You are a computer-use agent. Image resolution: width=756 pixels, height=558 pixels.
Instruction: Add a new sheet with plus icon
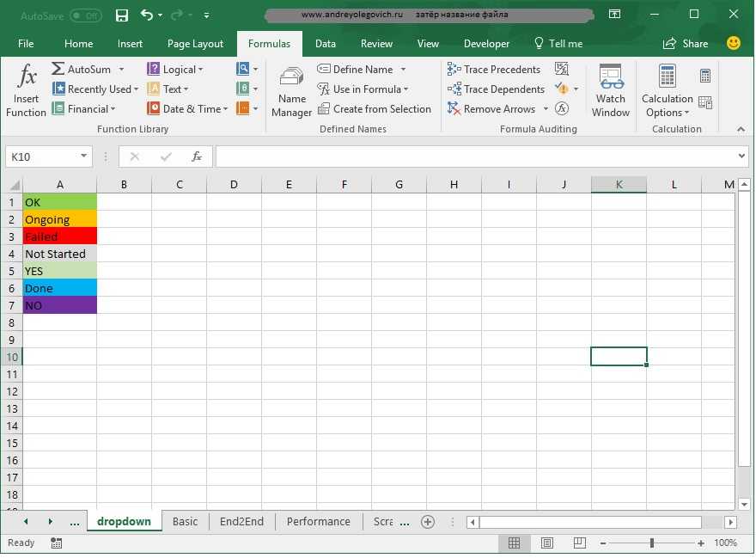click(428, 522)
